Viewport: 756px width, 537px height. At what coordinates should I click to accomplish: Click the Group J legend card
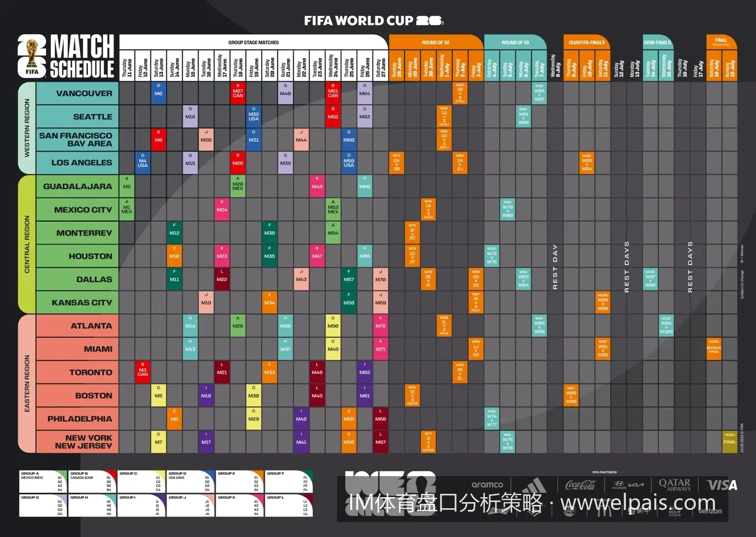(x=190, y=505)
